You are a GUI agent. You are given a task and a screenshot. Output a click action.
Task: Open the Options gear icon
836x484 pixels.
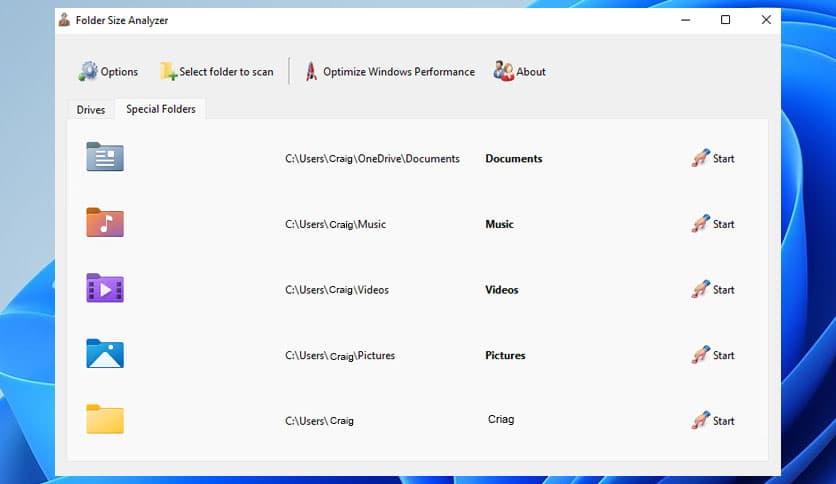[89, 71]
